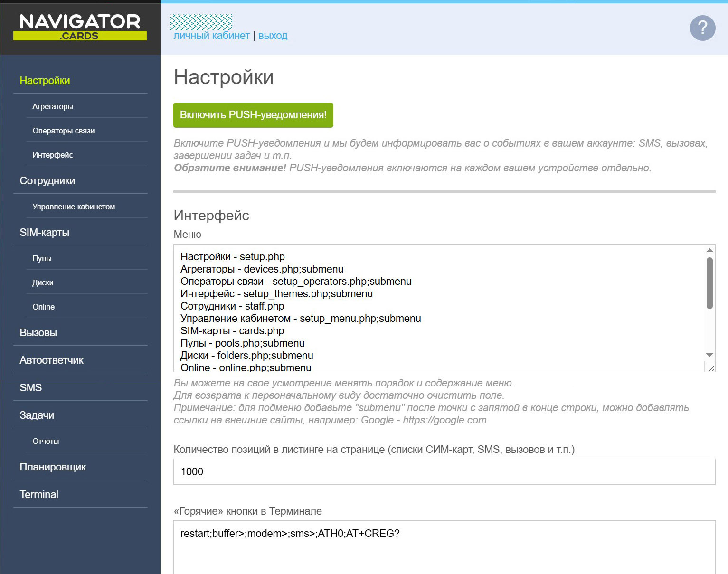Open личный кабинет link

[211, 36]
